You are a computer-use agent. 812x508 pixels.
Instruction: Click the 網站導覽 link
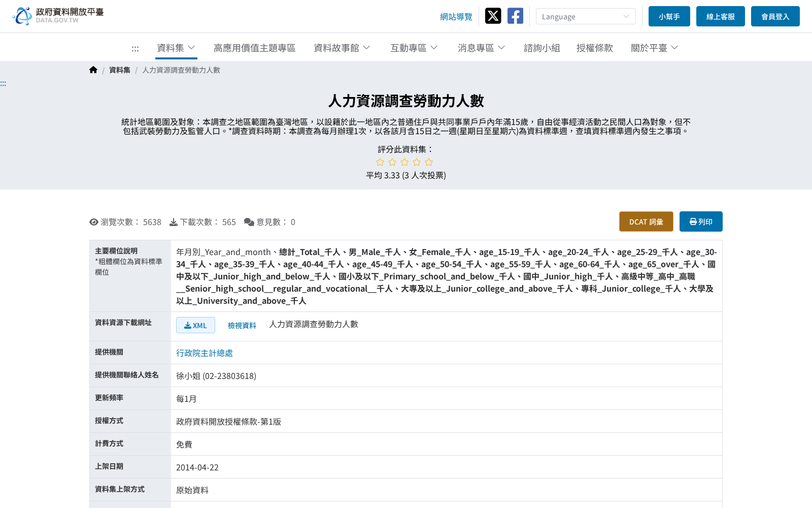pyautogui.click(x=456, y=17)
